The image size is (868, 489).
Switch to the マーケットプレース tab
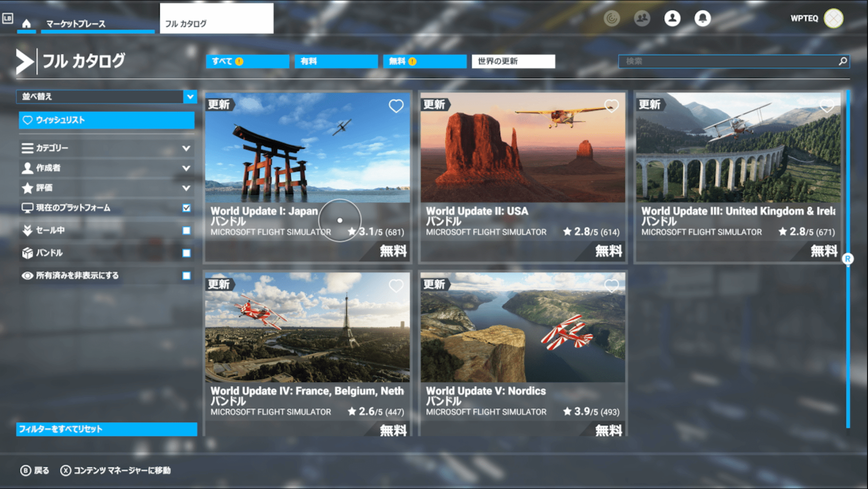pos(98,24)
